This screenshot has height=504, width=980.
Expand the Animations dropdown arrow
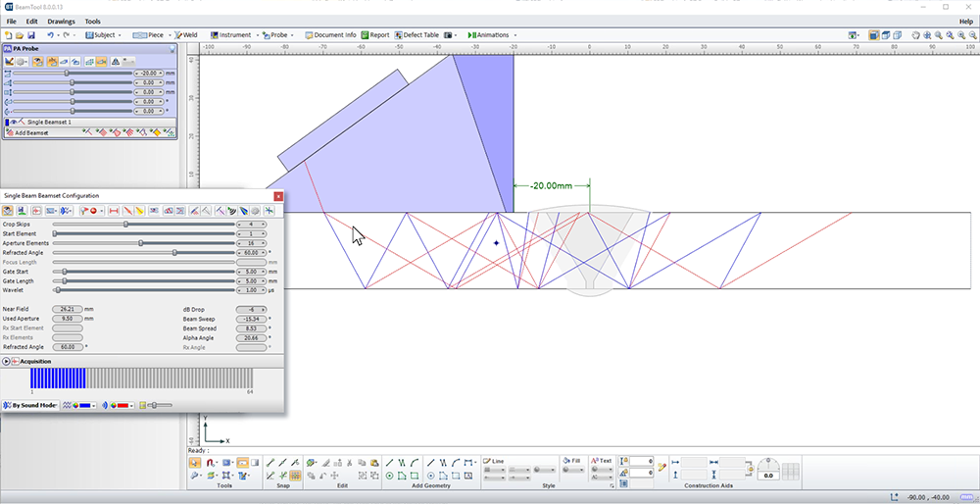[515, 35]
